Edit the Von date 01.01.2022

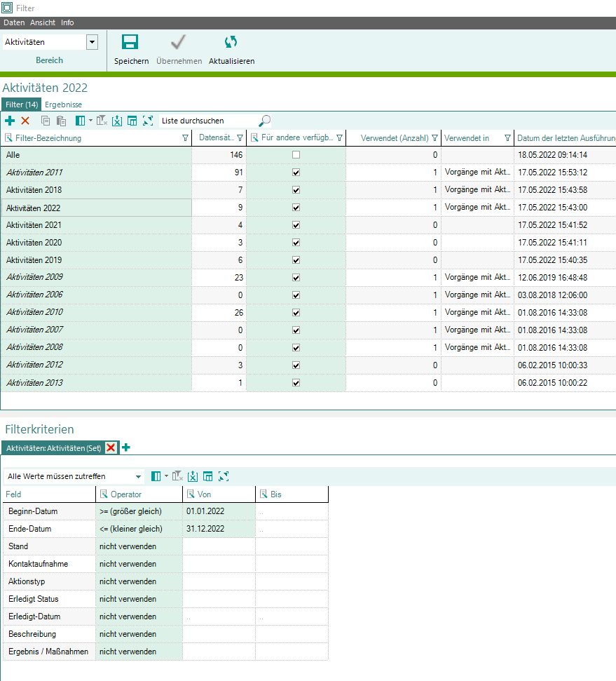pyautogui.click(x=219, y=511)
